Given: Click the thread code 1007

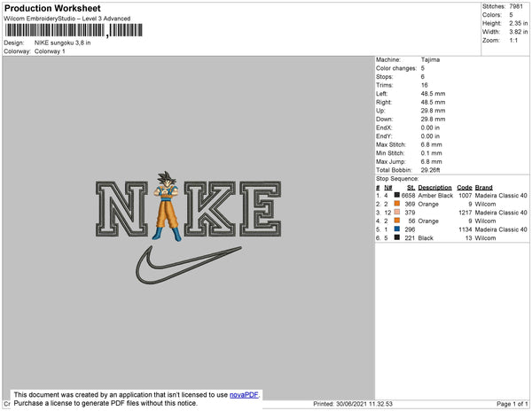Looking at the screenshot, I should coord(465,196).
